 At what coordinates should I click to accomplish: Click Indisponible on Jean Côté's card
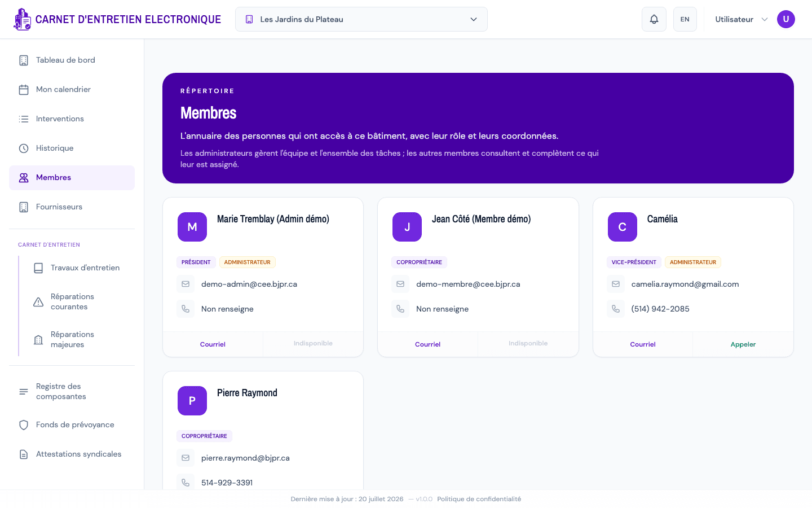[528, 344]
